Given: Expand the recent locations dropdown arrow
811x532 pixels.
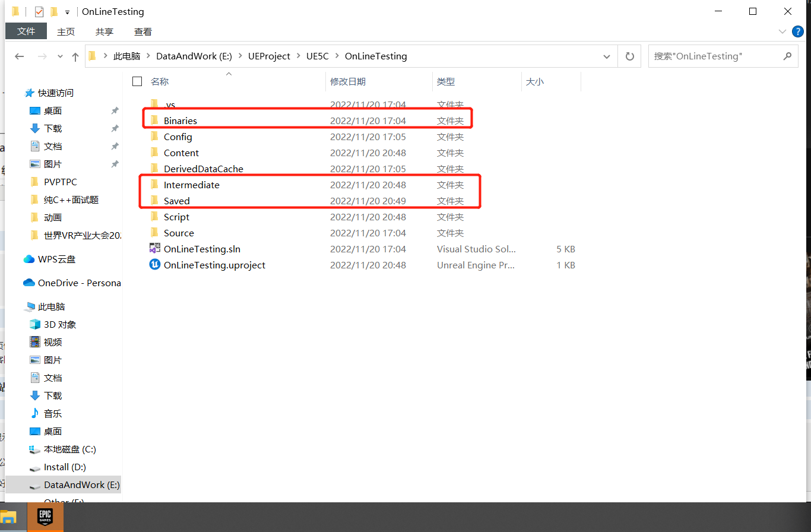Looking at the screenshot, I should coord(60,56).
